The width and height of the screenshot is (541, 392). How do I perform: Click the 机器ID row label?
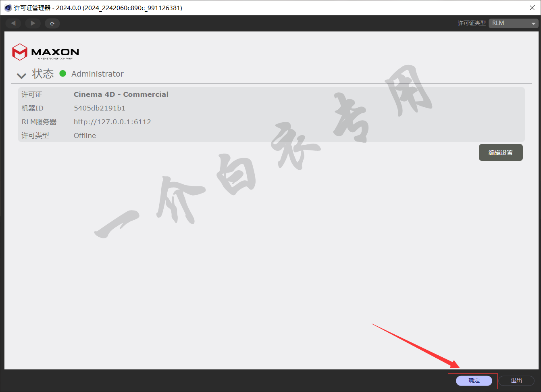pos(32,108)
